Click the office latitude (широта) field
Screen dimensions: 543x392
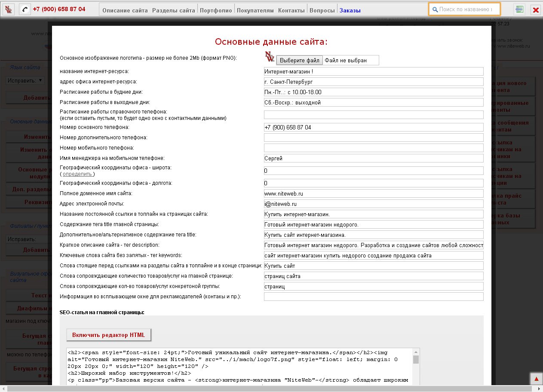(374, 171)
